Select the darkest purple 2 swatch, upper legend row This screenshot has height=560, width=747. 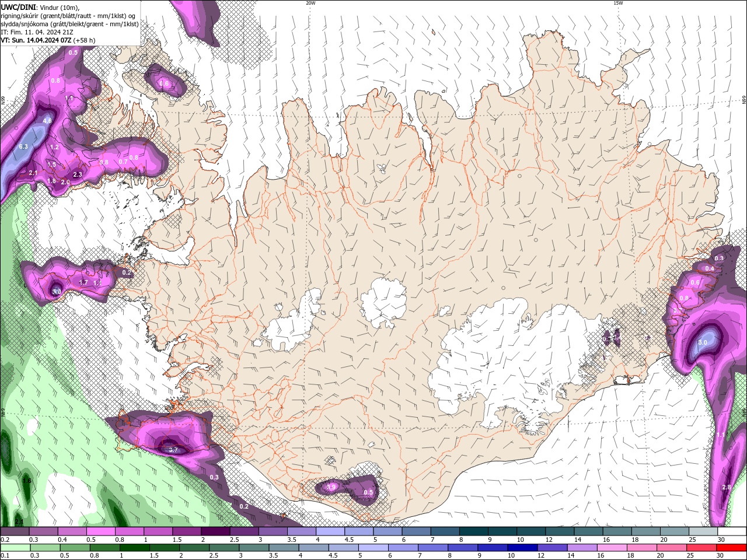215,531
